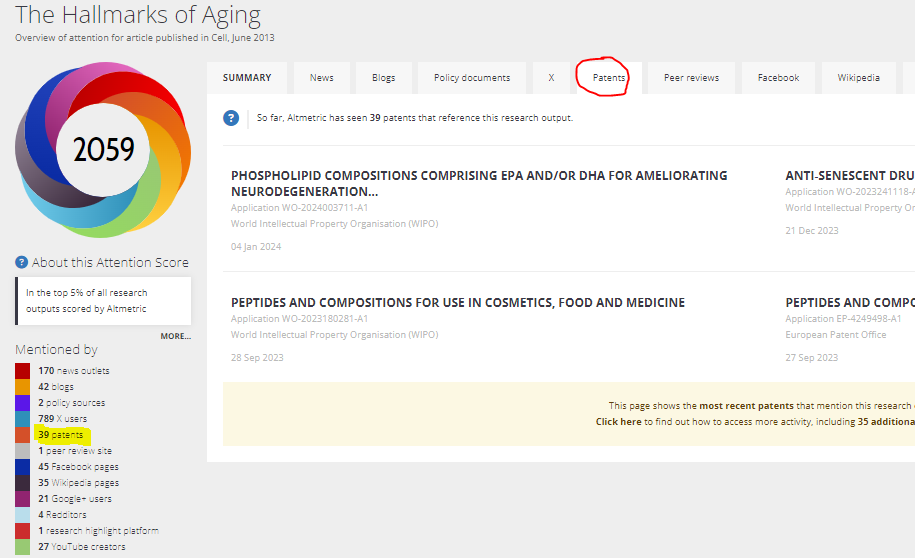This screenshot has width=915, height=558.
Task: Go to the Patents tab
Action: pyautogui.click(x=608, y=78)
